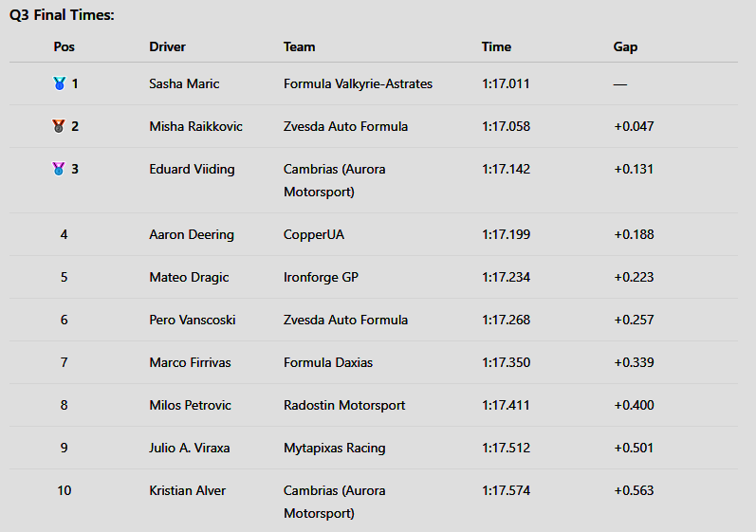Click the Formula Valkyrie-Astrates team cell

(x=358, y=83)
